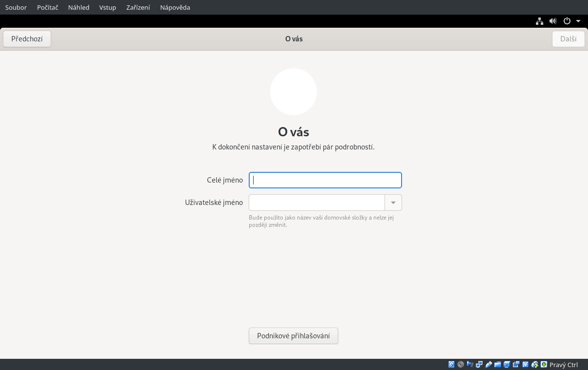Image resolution: width=588 pixels, height=370 pixels.
Task: Open the Náhled menu
Action: (x=79, y=7)
